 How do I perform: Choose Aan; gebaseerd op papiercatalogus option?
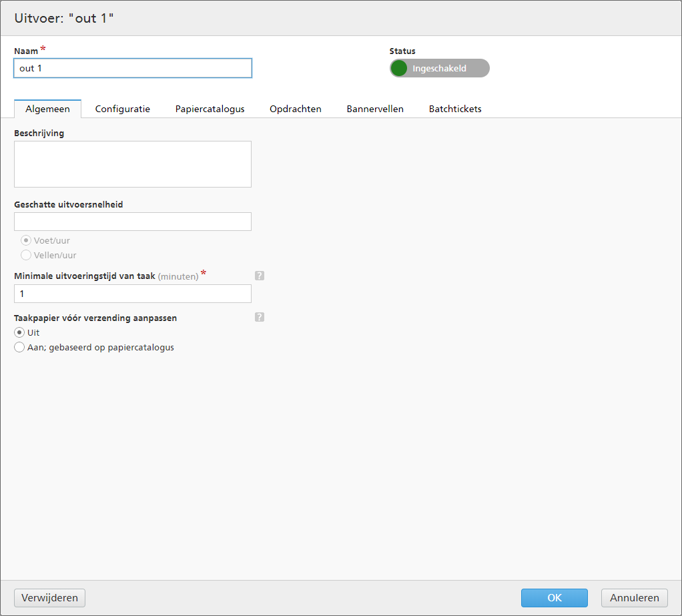coord(19,347)
